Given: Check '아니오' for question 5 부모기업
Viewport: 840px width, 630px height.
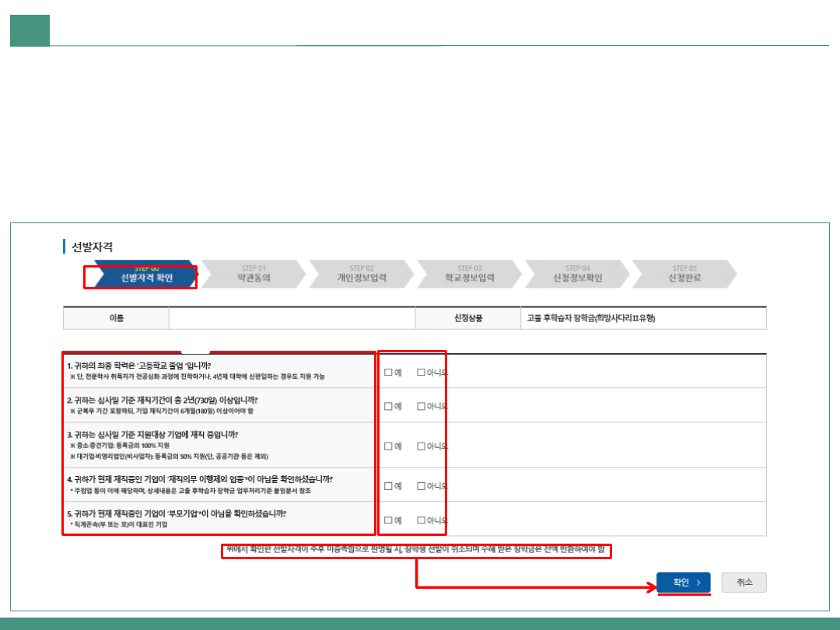Looking at the screenshot, I should tap(421, 520).
